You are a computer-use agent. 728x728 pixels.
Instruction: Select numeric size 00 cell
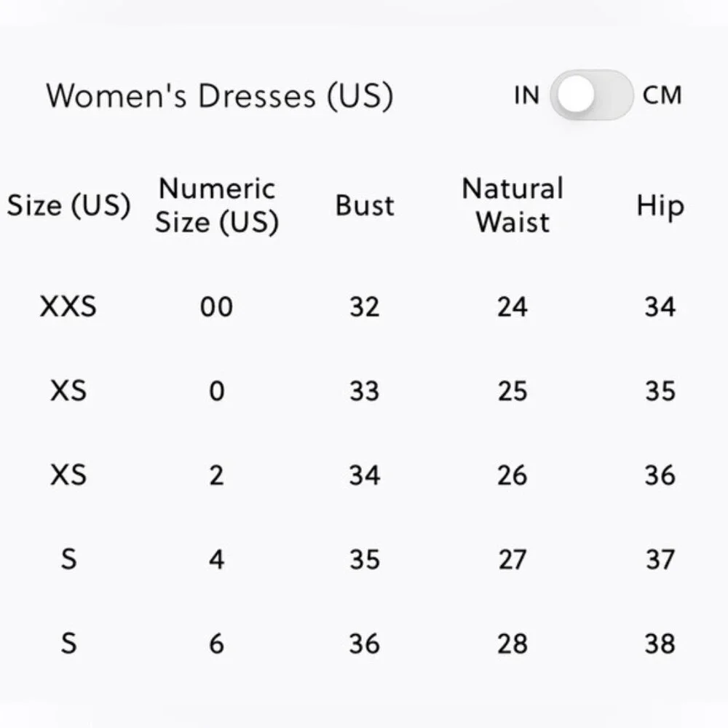tap(216, 307)
